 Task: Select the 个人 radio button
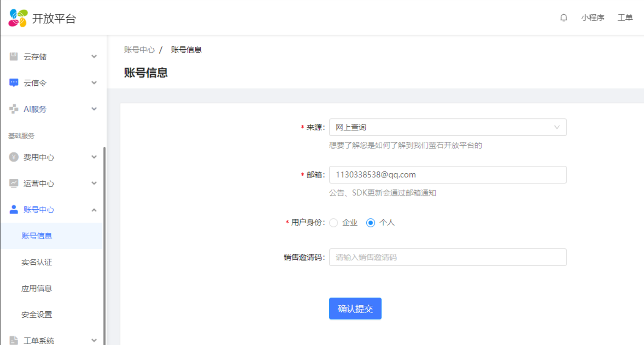(371, 223)
